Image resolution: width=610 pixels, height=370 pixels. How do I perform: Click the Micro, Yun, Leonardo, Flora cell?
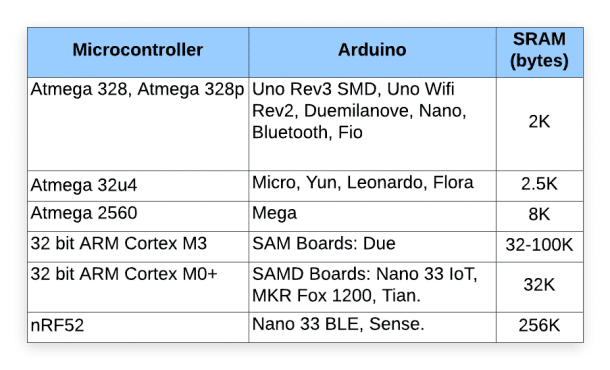(x=372, y=186)
